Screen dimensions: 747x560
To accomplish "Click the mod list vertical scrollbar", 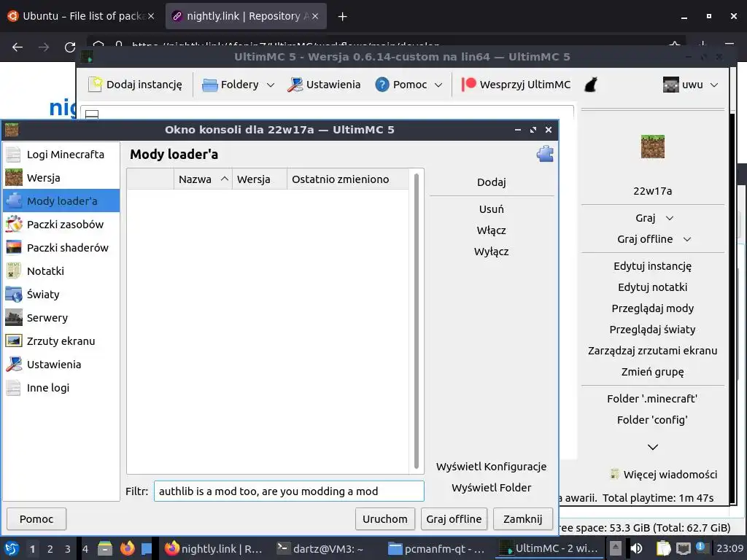I will (417, 322).
